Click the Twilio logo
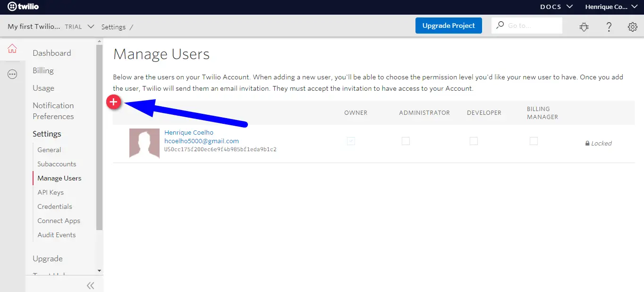The width and height of the screenshot is (644, 292). click(x=23, y=7)
